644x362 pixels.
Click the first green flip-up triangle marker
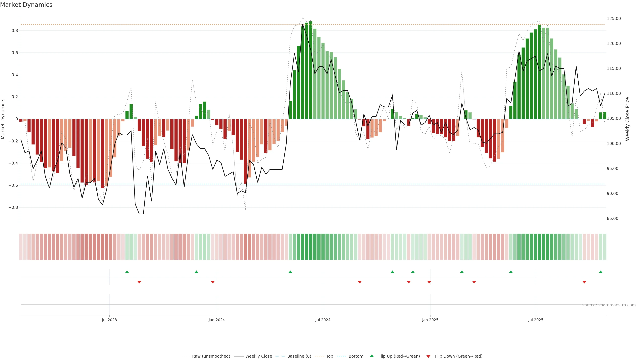tap(127, 272)
